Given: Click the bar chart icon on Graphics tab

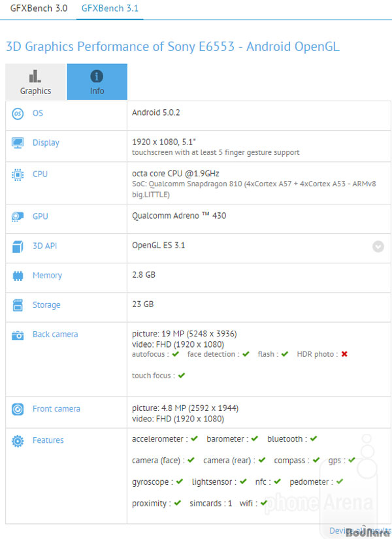Looking at the screenshot, I should pos(35,76).
